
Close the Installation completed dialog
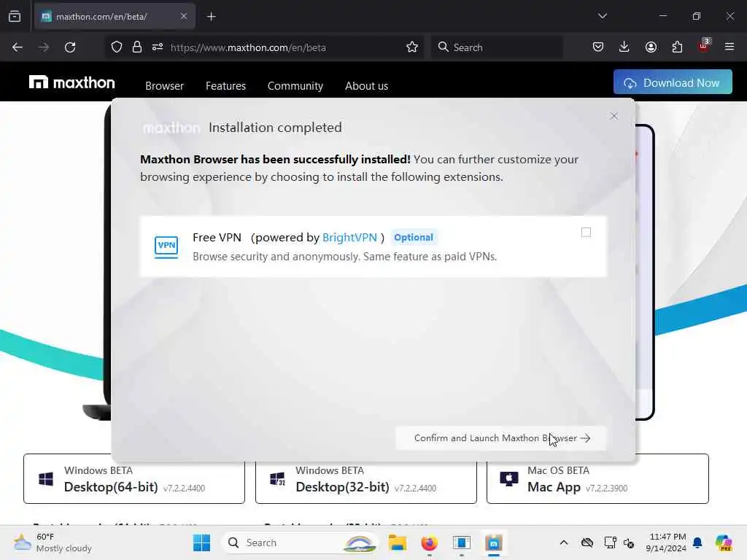tap(614, 116)
